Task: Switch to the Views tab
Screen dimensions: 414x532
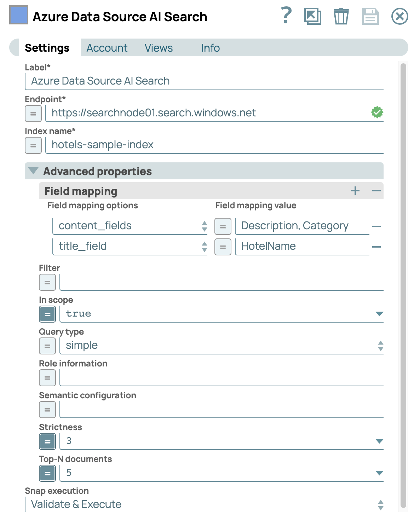Action: tap(159, 48)
